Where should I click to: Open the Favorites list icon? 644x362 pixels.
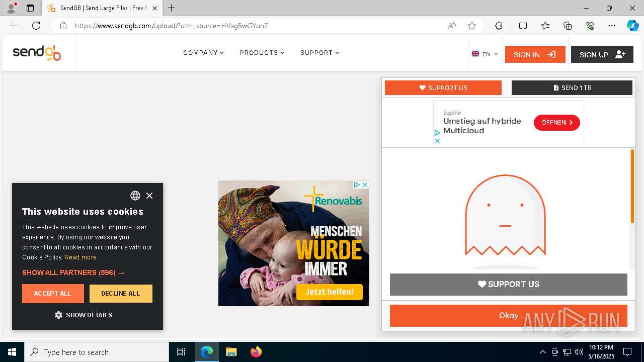point(545,26)
